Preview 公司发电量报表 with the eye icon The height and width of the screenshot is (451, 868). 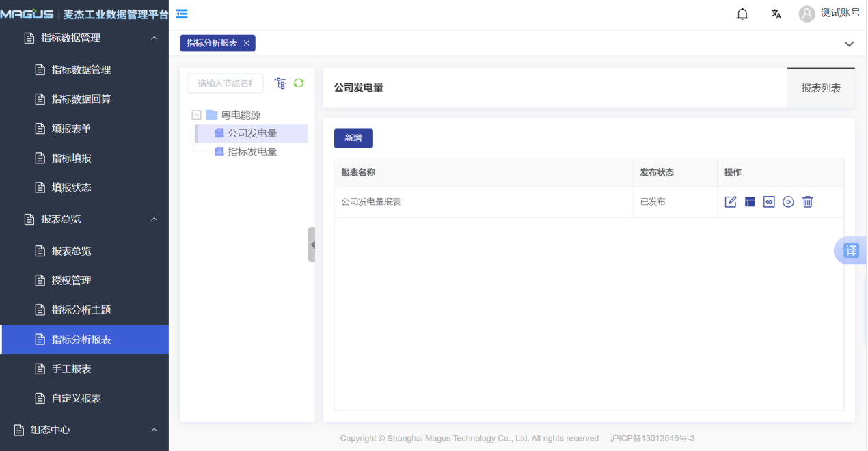[x=769, y=202]
